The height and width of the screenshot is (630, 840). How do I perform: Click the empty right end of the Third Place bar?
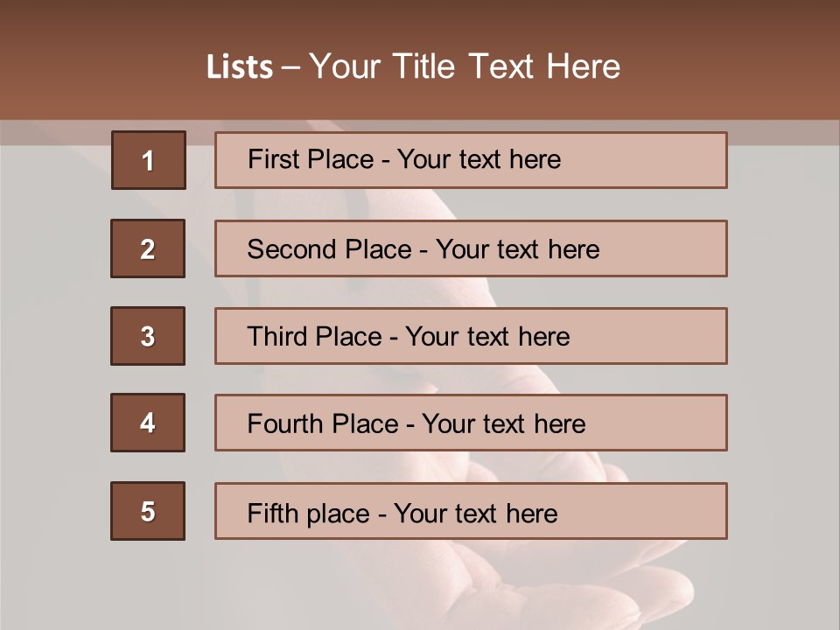point(665,336)
